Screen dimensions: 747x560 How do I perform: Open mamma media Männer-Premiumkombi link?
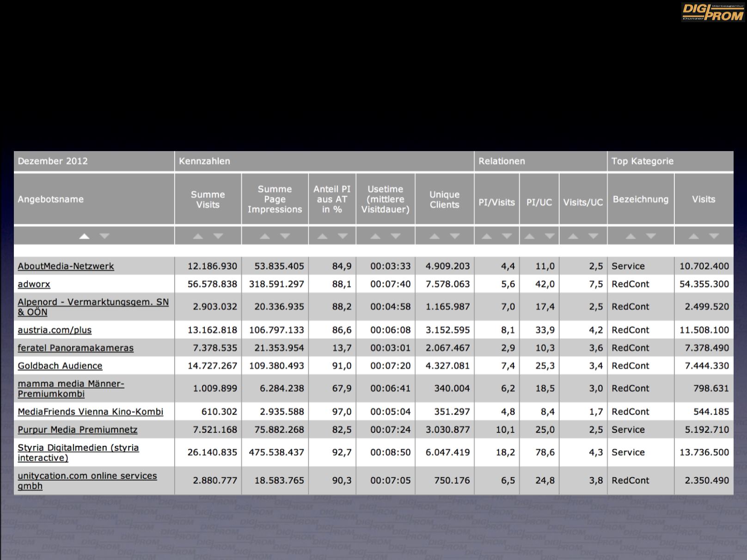pos(71,389)
